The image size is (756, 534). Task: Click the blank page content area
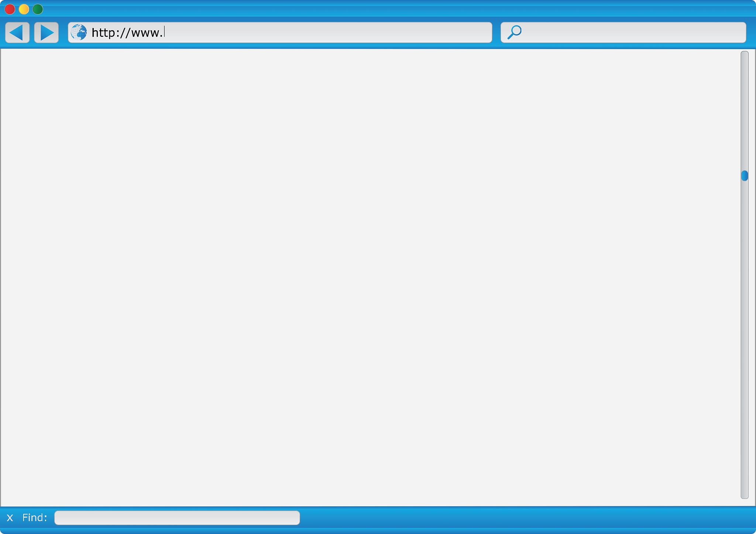369,277
